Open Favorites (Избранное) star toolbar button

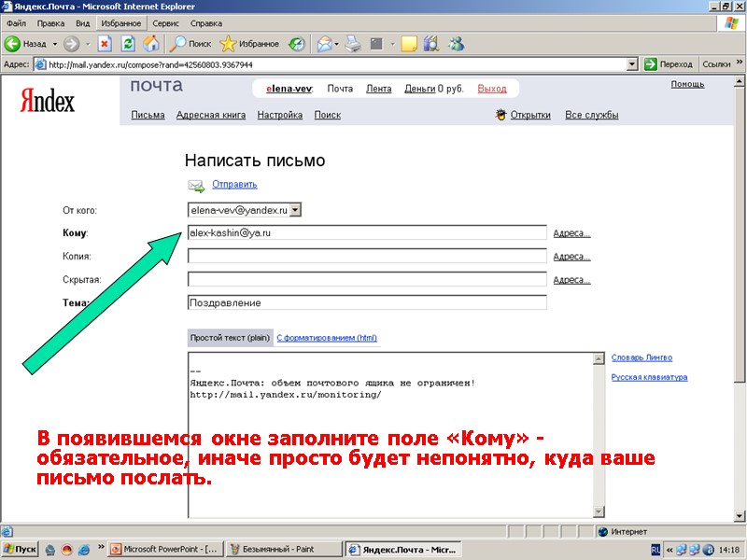249,44
